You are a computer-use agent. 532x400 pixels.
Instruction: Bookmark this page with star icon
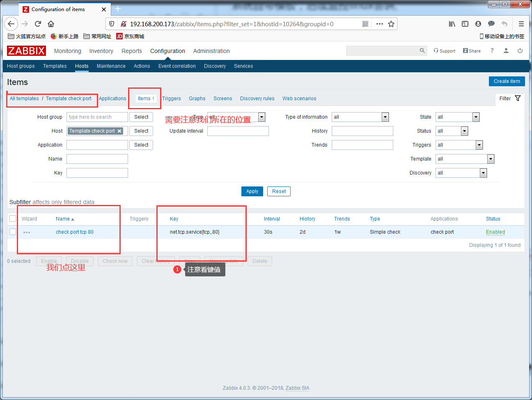(x=391, y=24)
